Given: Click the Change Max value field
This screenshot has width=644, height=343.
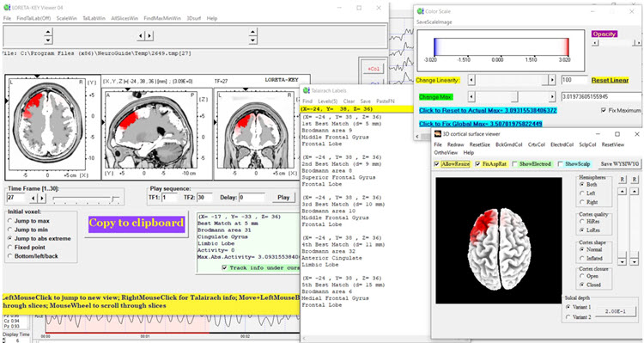Looking at the screenshot, I should (601, 96).
